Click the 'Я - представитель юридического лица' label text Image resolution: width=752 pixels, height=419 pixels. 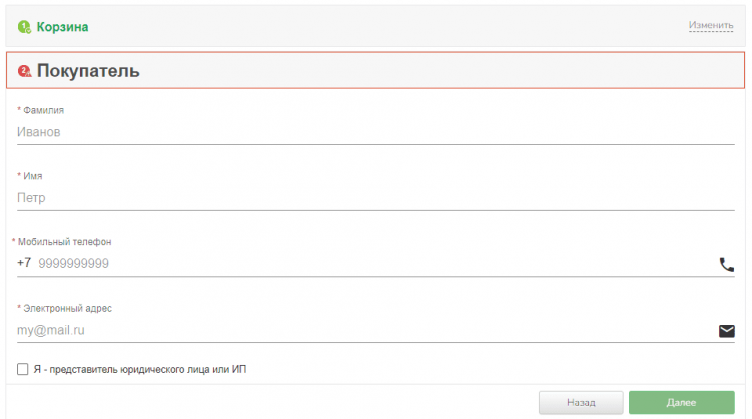pyautogui.click(x=139, y=370)
